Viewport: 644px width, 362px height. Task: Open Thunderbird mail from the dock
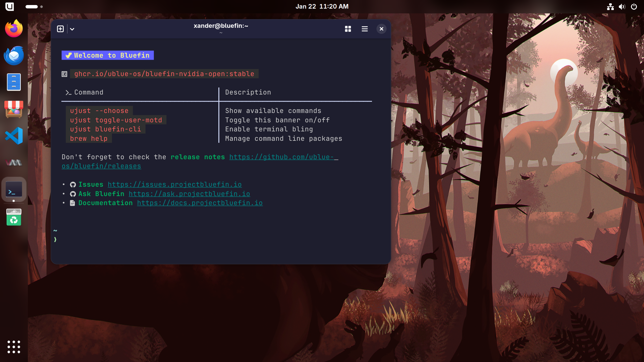14,56
